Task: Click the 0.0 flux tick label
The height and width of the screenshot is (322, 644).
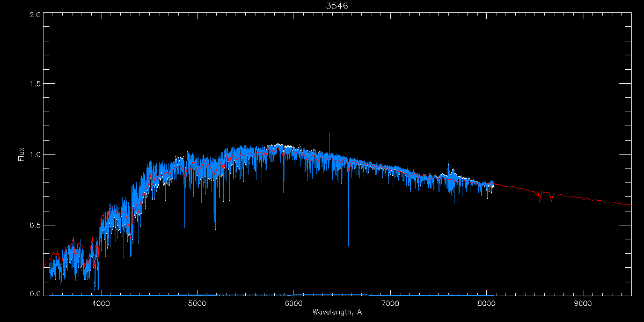Action: (x=34, y=294)
